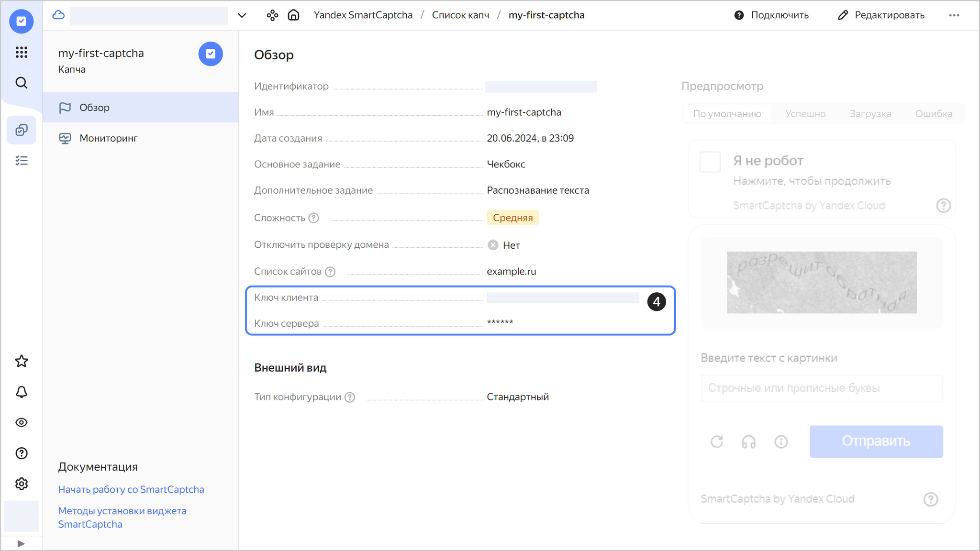This screenshot has width=980, height=551.
Task: Open notifications bell icon
Action: point(22,392)
